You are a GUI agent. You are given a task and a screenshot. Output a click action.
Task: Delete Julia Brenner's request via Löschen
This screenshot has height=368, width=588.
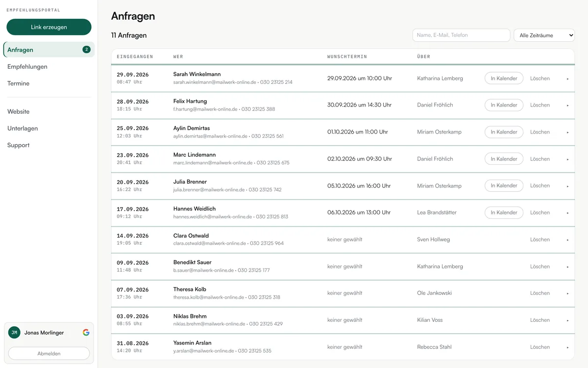point(540,185)
